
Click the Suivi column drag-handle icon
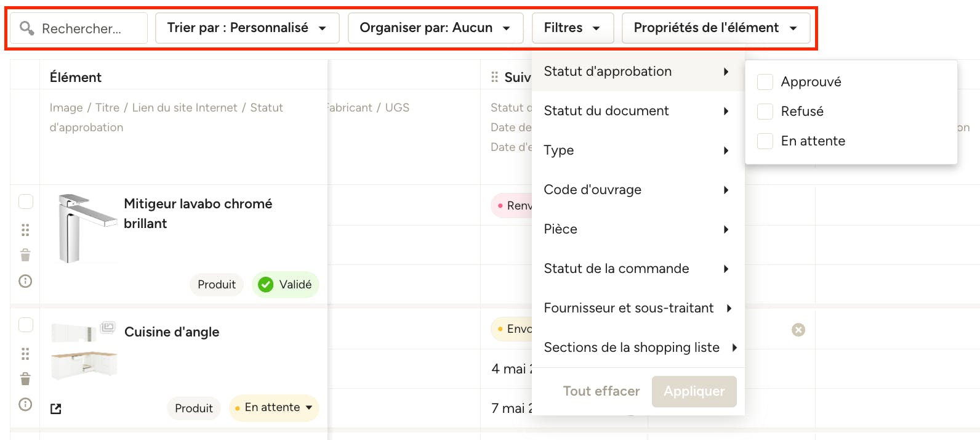(494, 77)
